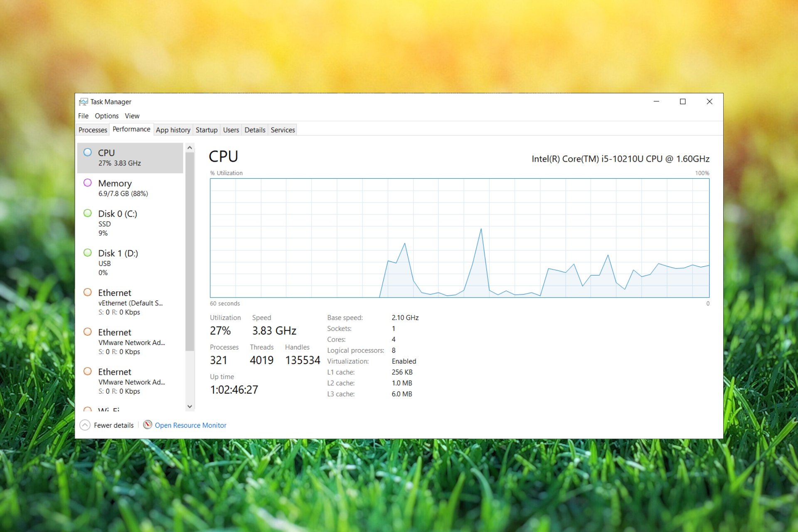798x532 pixels.
Task: Click the Fewer details label
Action: (114, 425)
